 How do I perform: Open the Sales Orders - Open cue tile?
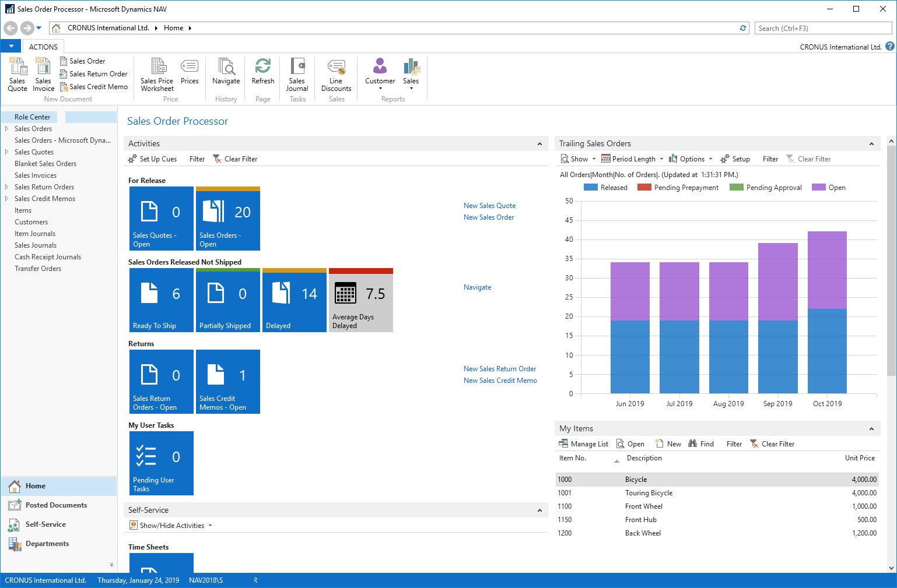coord(228,219)
